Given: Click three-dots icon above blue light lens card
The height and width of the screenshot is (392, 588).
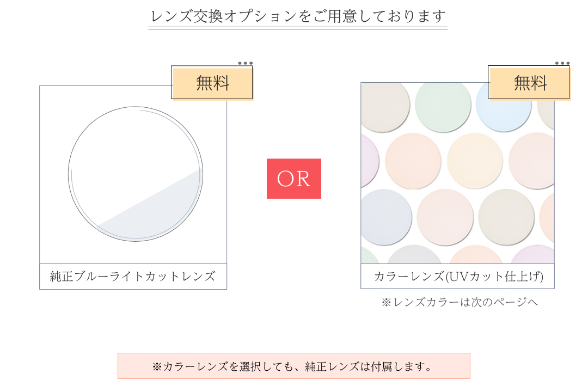Looking at the screenshot, I should point(245,63).
